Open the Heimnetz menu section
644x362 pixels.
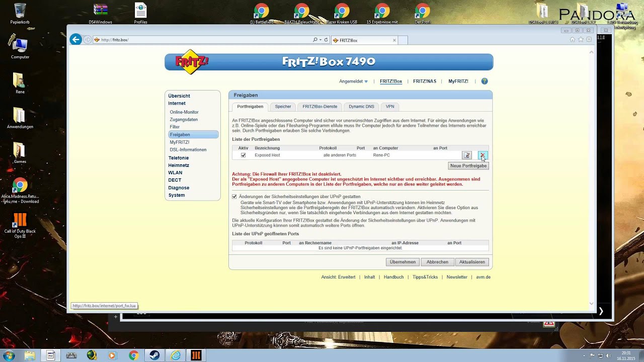point(179,165)
